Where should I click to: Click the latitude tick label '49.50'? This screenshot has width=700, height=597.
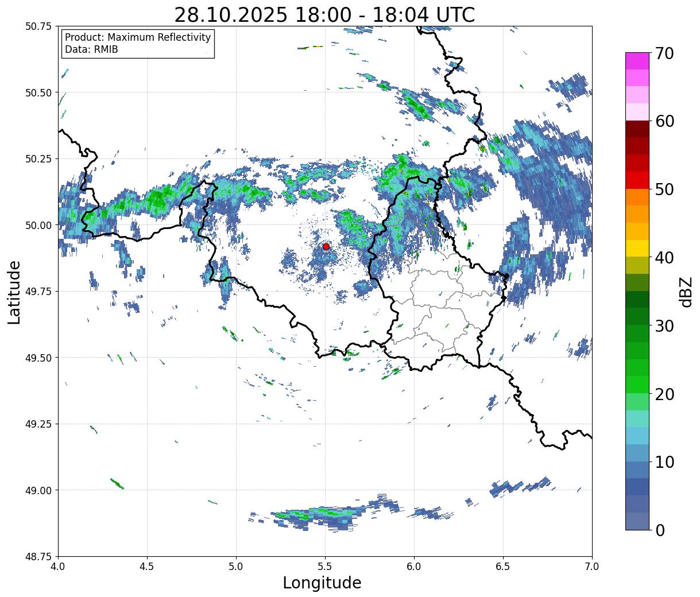click(38, 358)
